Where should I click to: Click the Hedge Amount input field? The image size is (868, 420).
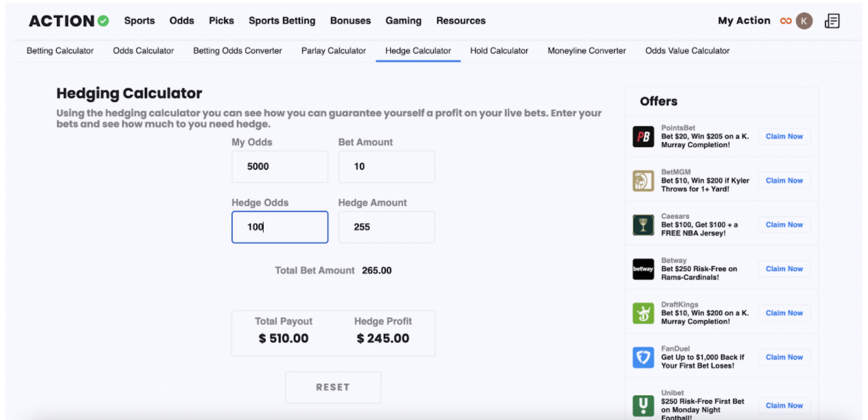386,227
